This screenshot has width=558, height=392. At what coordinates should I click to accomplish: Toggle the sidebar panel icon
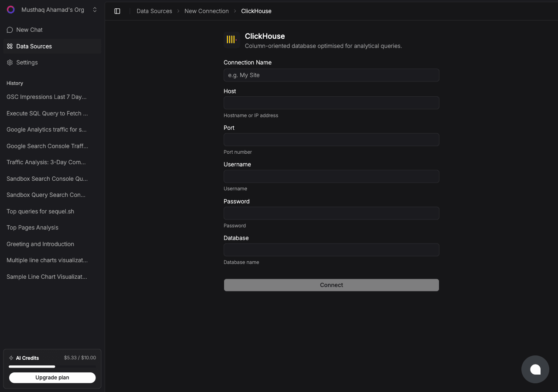pyautogui.click(x=117, y=11)
